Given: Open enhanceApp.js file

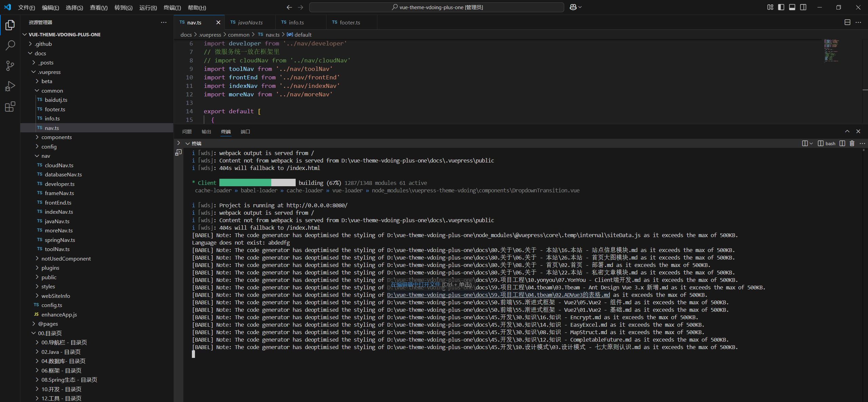Looking at the screenshot, I should [x=97, y=314].
